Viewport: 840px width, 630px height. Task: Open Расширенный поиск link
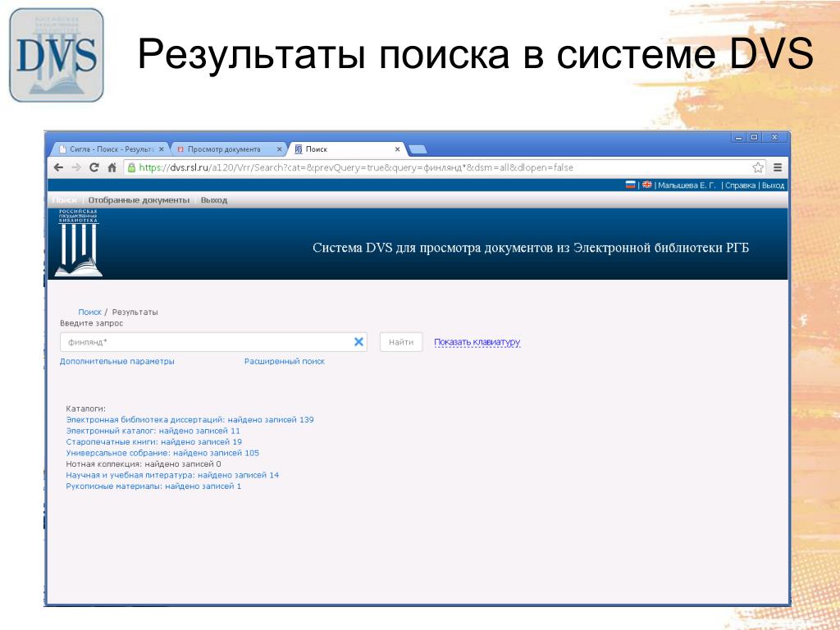click(285, 361)
